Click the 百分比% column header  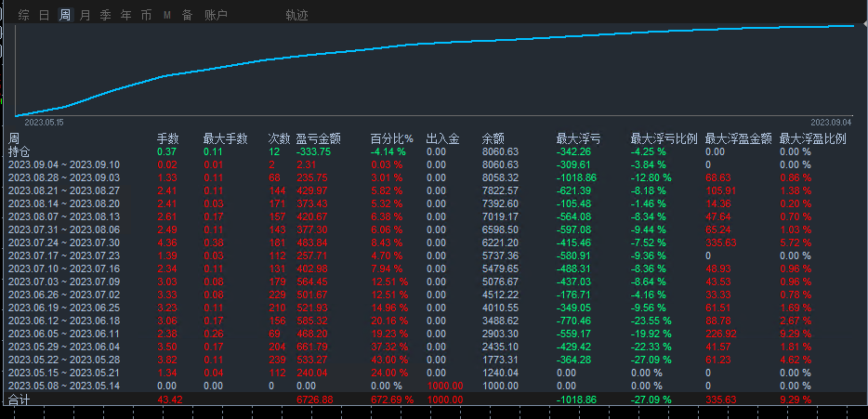(x=392, y=139)
